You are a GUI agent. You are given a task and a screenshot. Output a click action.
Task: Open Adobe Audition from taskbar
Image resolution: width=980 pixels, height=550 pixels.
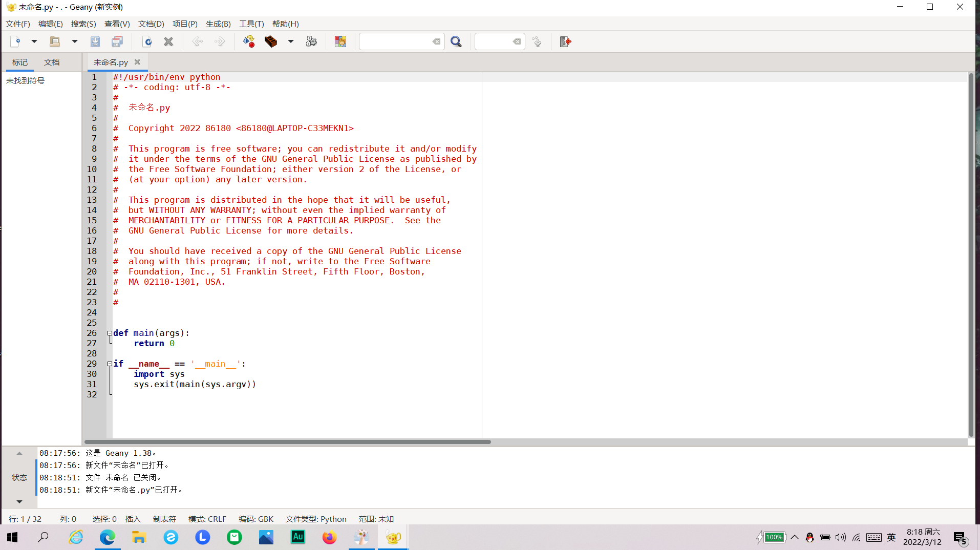pyautogui.click(x=298, y=537)
